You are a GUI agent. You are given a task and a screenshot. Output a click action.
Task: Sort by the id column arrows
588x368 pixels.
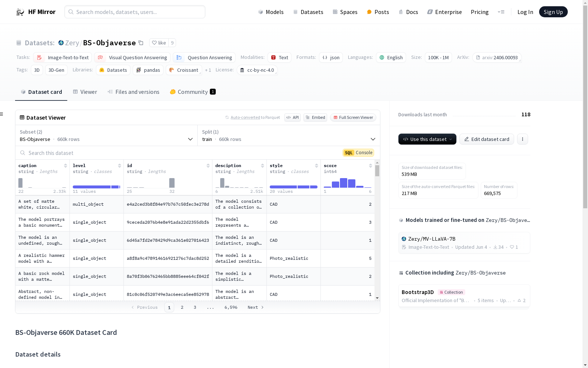pyautogui.click(x=208, y=166)
